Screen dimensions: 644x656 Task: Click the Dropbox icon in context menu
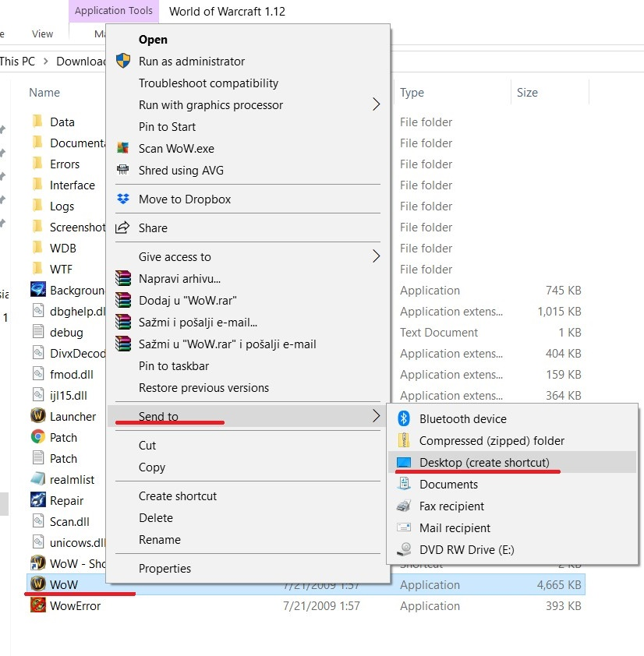[122, 199]
